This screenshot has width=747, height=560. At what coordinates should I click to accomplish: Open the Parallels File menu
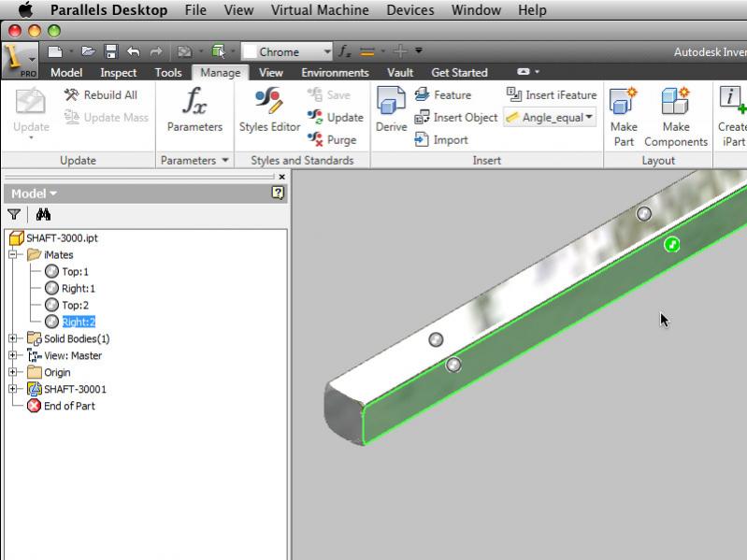[195, 10]
